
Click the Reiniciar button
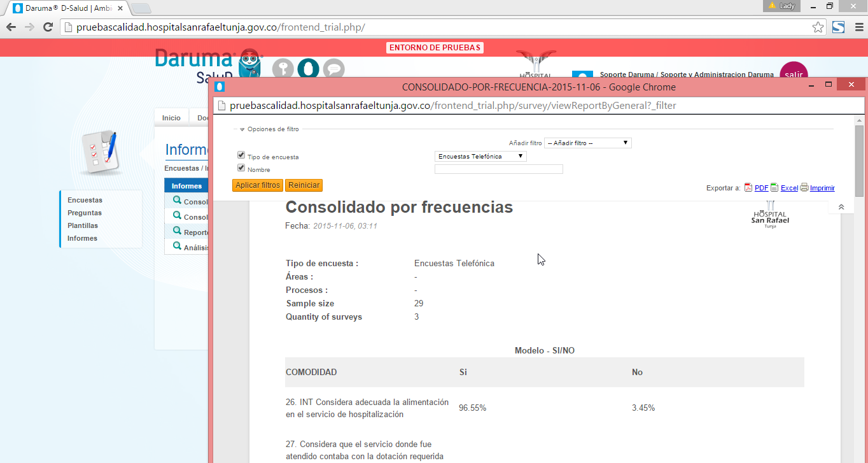pyautogui.click(x=304, y=185)
